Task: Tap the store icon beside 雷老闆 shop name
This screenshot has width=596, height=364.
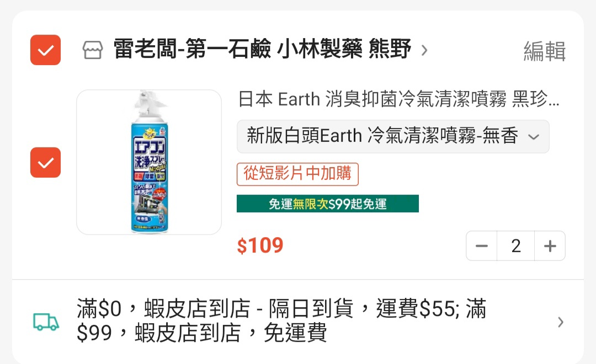Action: [93, 50]
